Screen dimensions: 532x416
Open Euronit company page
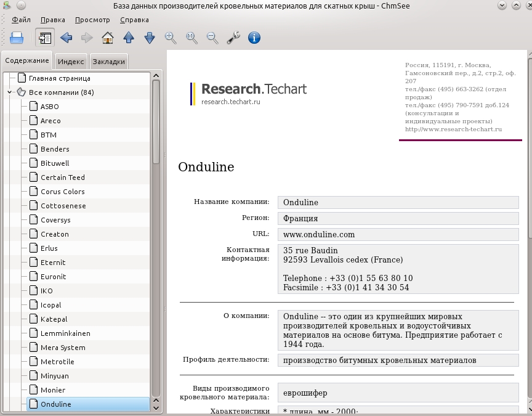click(54, 277)
